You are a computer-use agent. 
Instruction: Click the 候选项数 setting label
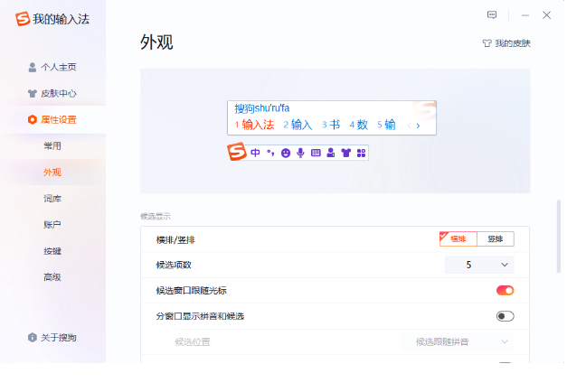[x=174, y=265]
